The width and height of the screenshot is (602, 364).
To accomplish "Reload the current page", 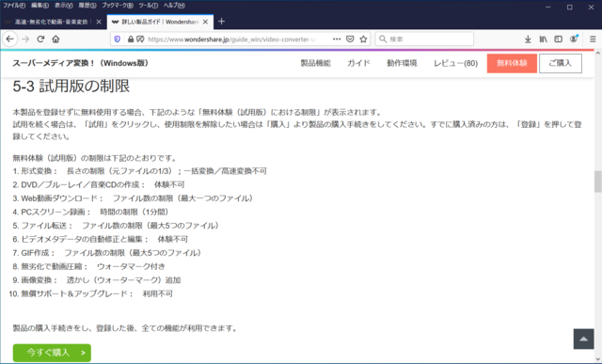I will click(x=40, y=40).
